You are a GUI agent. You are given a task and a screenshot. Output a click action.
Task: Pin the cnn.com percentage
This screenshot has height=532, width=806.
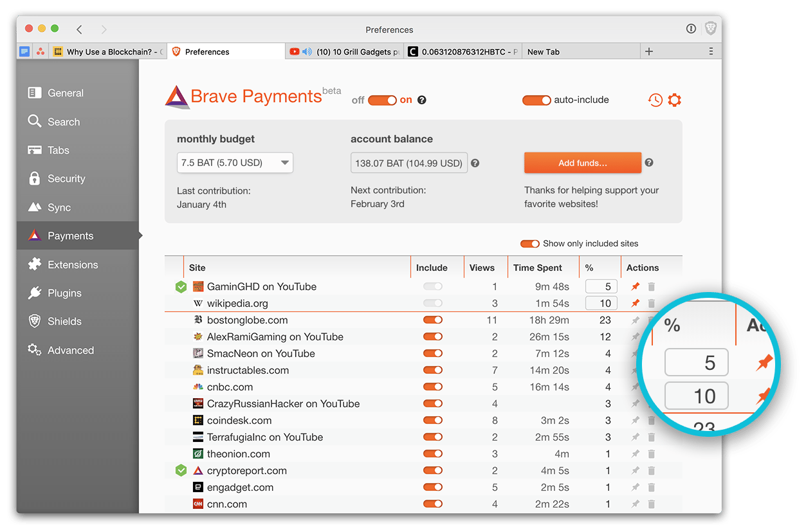pos(636,504)
